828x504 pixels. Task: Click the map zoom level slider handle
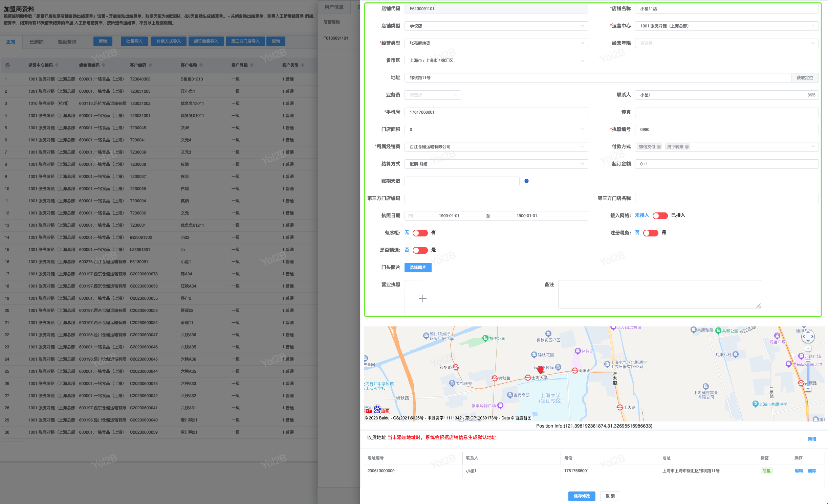pos(808,362)
